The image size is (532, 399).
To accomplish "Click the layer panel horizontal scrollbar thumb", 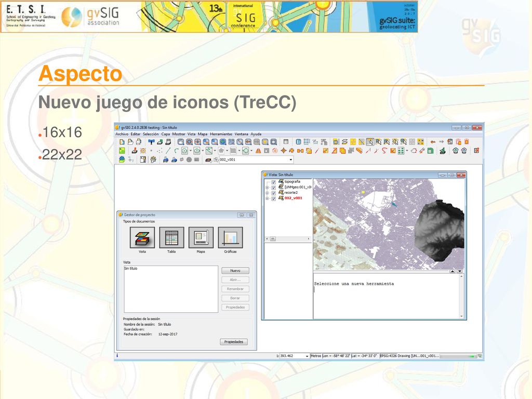I will tap(273, 239).
